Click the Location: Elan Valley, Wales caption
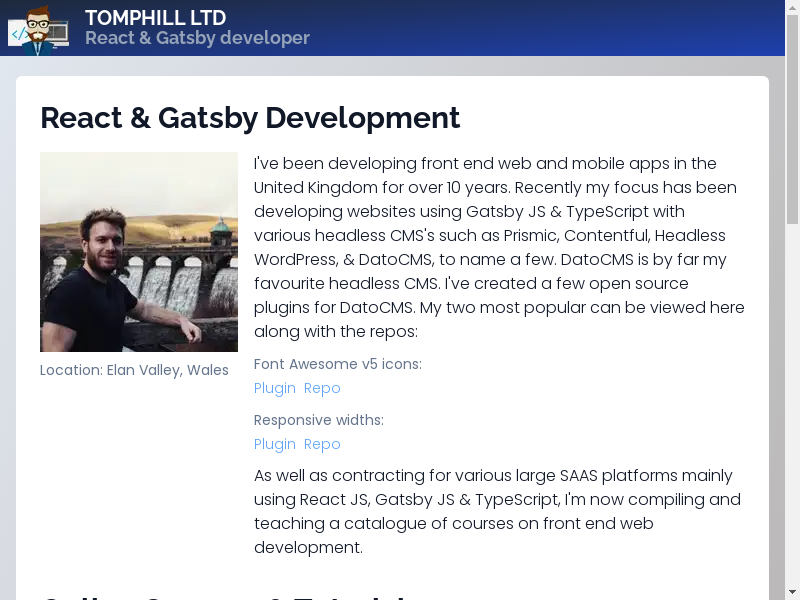The image size is (800, 600). click(134, 370)
